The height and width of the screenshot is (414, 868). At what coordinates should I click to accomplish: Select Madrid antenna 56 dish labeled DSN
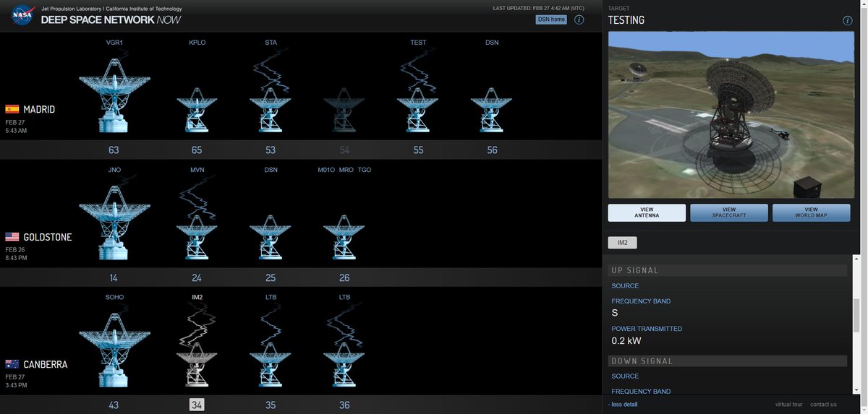[492, 110]
